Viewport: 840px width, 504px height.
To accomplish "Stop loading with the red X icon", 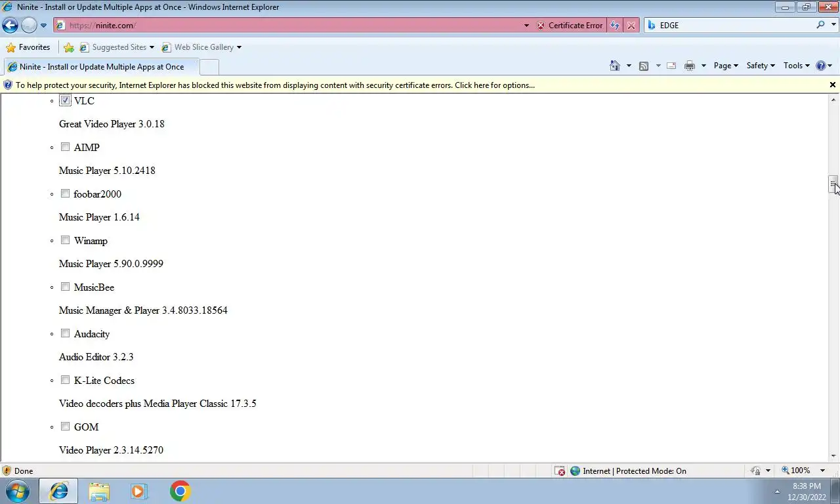I will point(631,26).
